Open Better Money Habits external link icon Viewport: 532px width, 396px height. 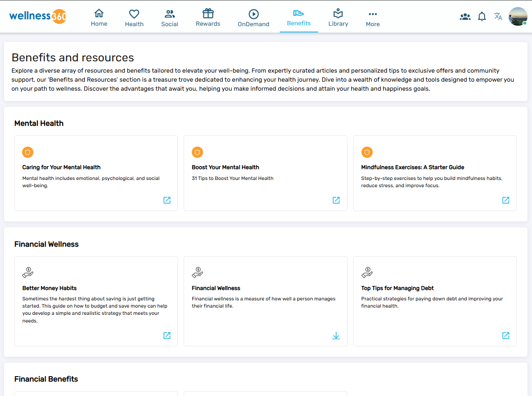tap(167, 336)
